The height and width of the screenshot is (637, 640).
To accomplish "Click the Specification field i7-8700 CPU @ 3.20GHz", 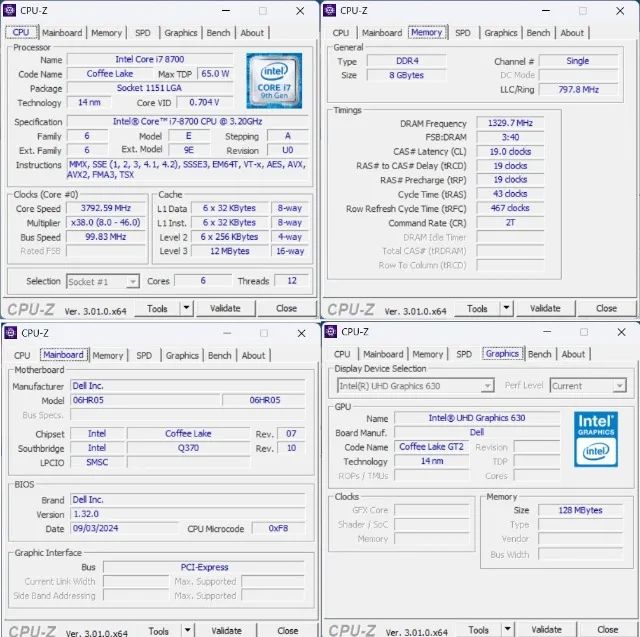I will (x=187, y=122).
